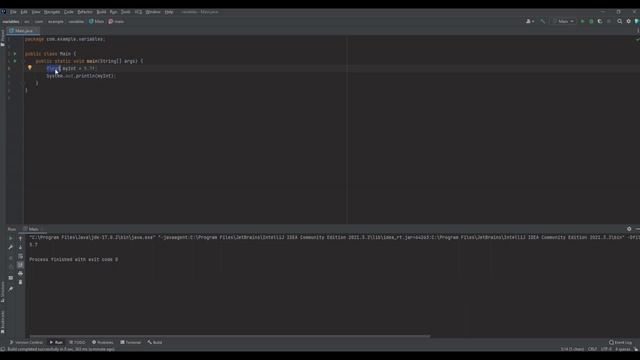Select the Main.java editor tab

[23, 31]
